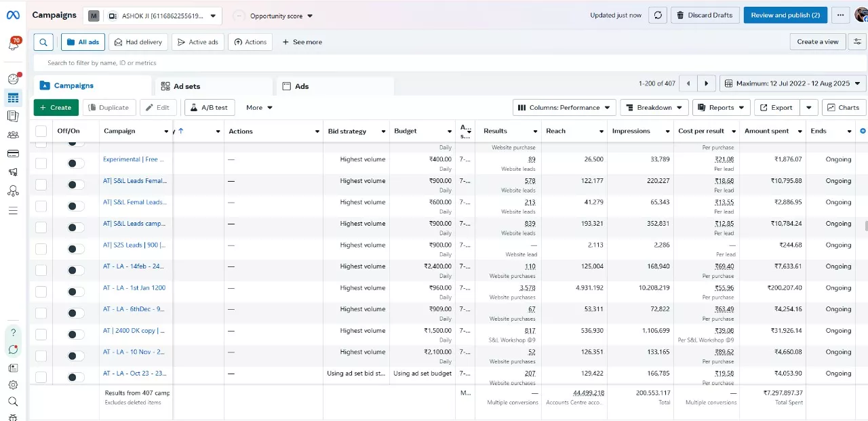The height and width of the screenshot is (421, 868).
Task: Toggle the Experimental | Free campaign switch
Action: coord(76,163)
